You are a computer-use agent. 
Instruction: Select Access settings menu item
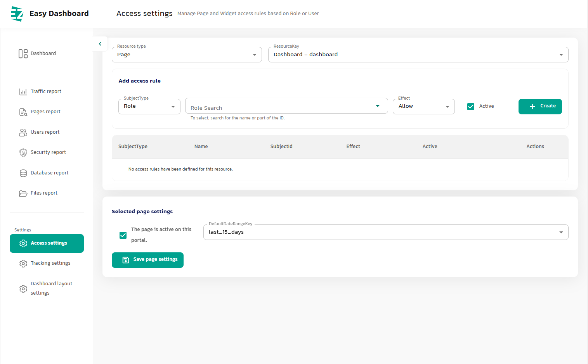click(47, 243)
